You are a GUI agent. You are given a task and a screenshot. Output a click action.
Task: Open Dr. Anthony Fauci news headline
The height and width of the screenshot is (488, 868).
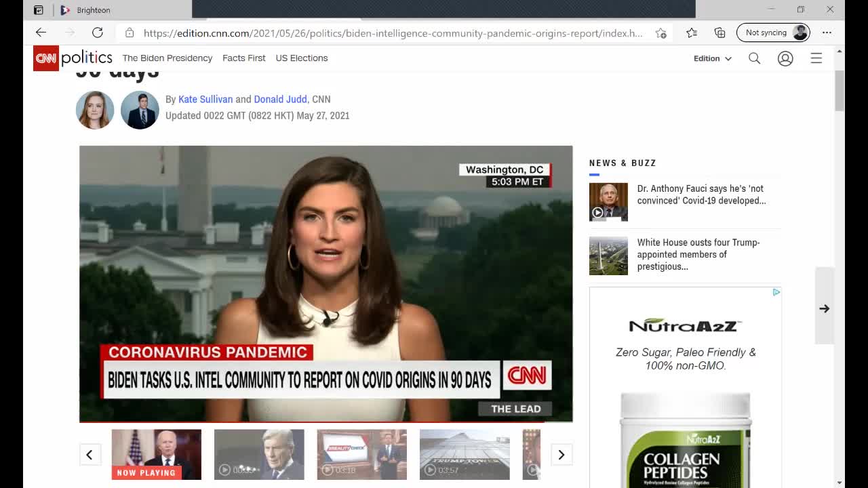pyautogui.click(x=701, y=195)
